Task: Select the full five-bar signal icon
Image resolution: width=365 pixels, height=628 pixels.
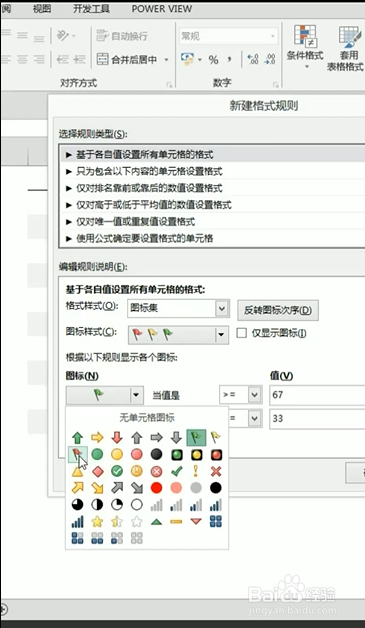Action: point(77,521)
